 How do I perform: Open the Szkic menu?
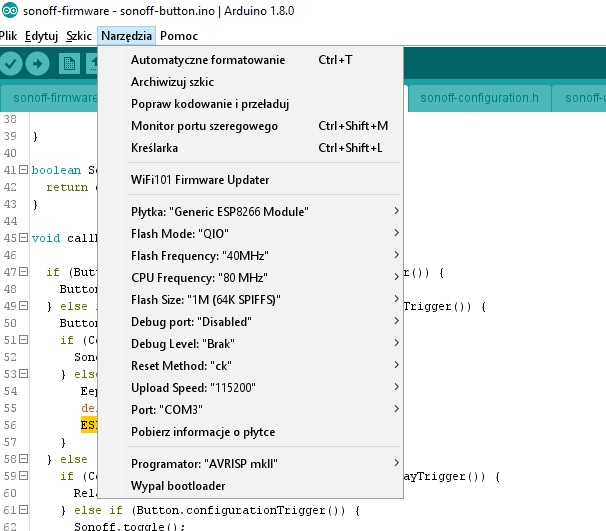(79, 36)
